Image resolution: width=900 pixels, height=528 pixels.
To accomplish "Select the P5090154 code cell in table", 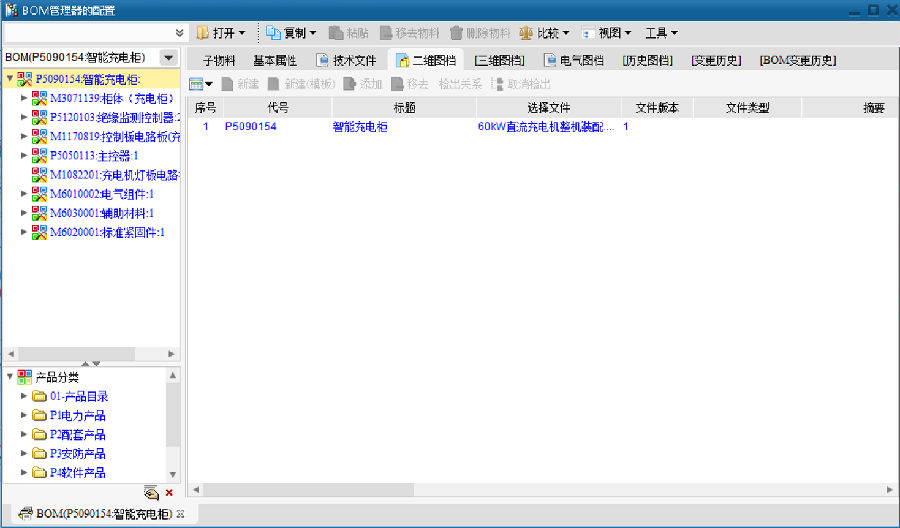I will [x=250, y=126].
